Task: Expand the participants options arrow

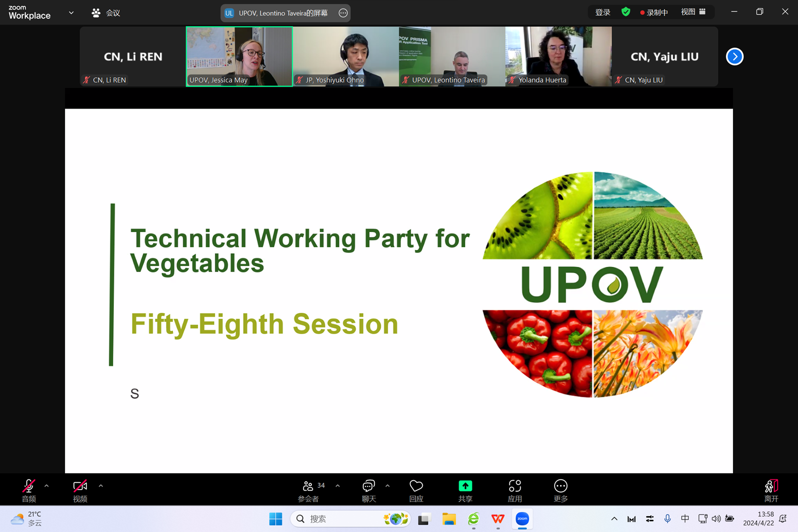Action: (337, 486)
